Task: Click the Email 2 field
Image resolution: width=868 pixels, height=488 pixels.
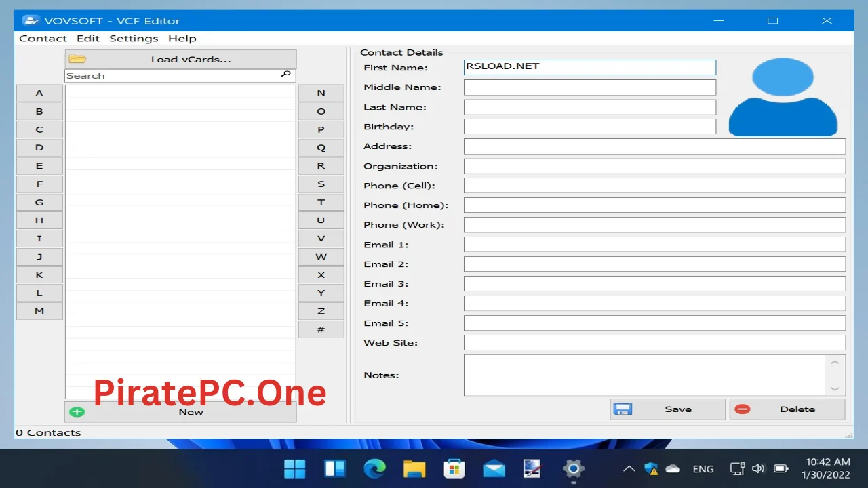Action: pos(654,264)
